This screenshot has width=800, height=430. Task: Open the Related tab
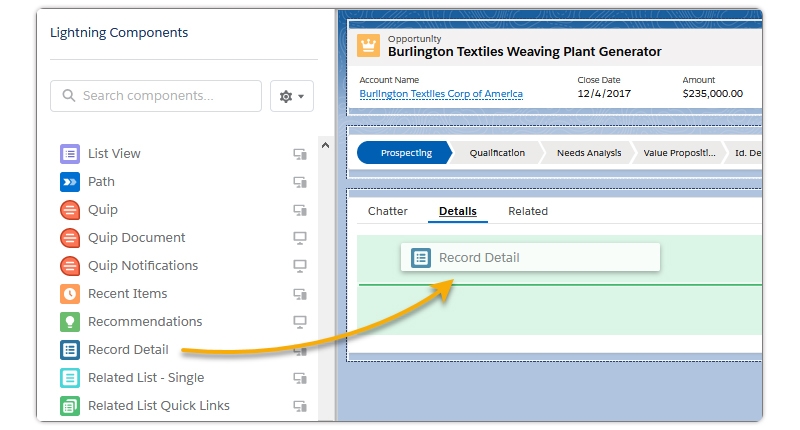click(x=528, y=211)
